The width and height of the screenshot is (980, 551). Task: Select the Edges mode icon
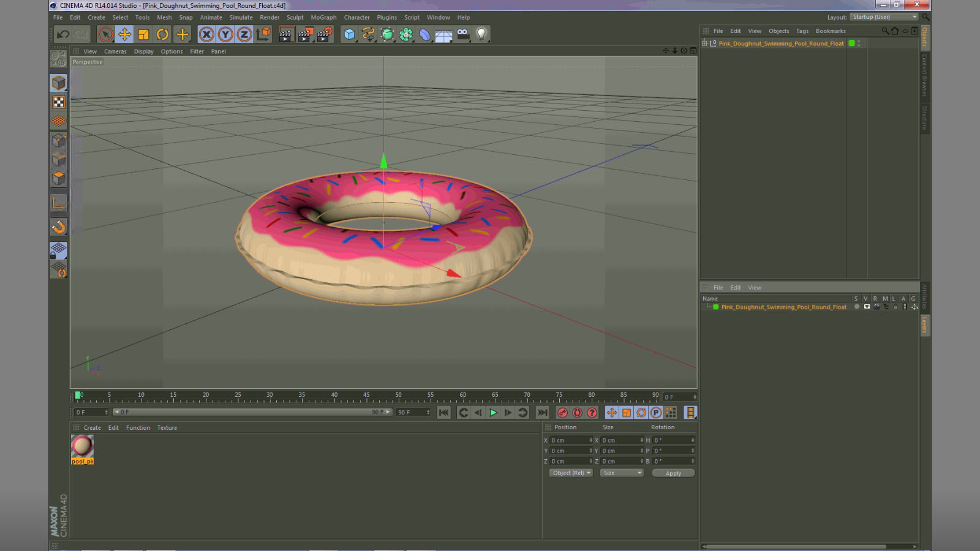coord(59,159)
